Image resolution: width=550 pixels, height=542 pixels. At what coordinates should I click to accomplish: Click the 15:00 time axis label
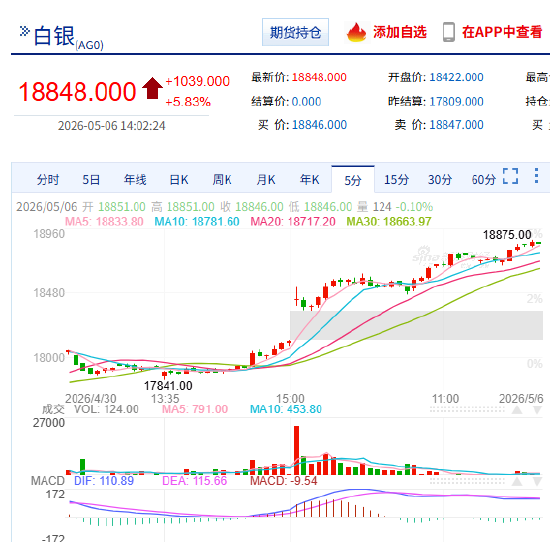pos(290,399)
